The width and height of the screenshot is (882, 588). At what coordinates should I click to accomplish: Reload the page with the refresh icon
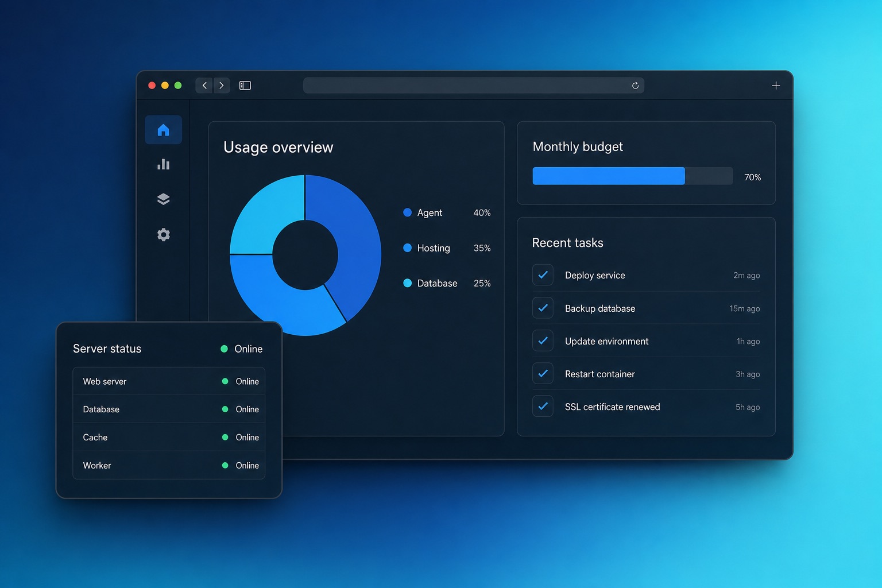pos(635,86)
